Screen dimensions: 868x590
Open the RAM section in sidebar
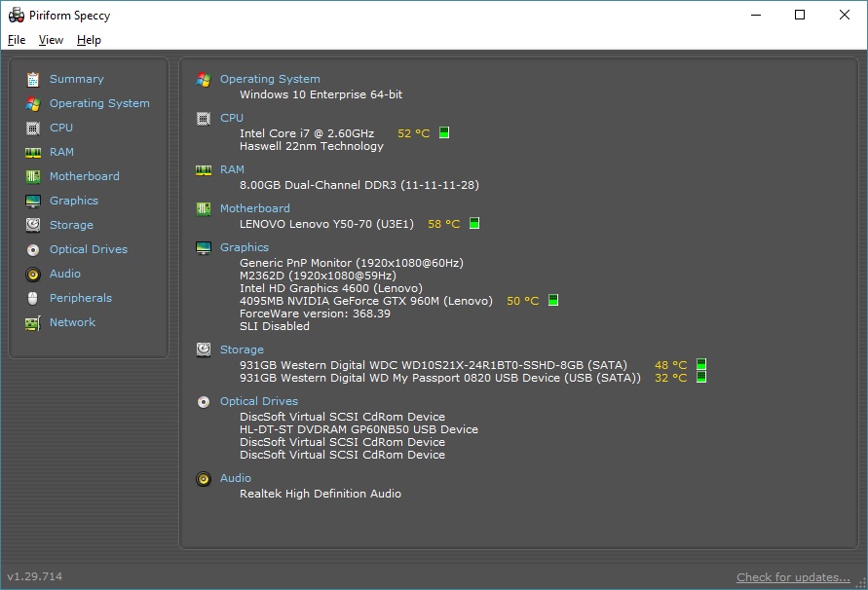[x=61, y=152]
